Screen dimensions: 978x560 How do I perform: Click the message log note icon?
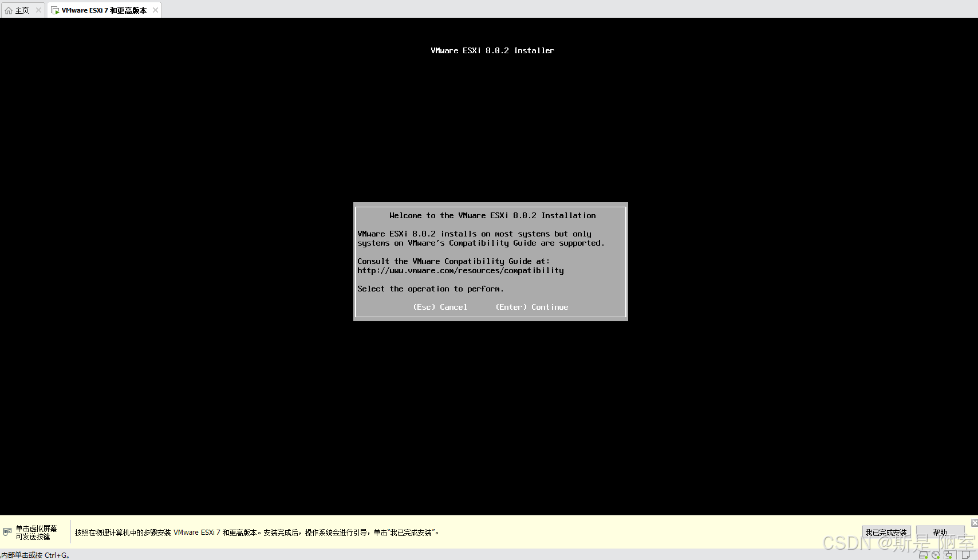pos(966,555)
